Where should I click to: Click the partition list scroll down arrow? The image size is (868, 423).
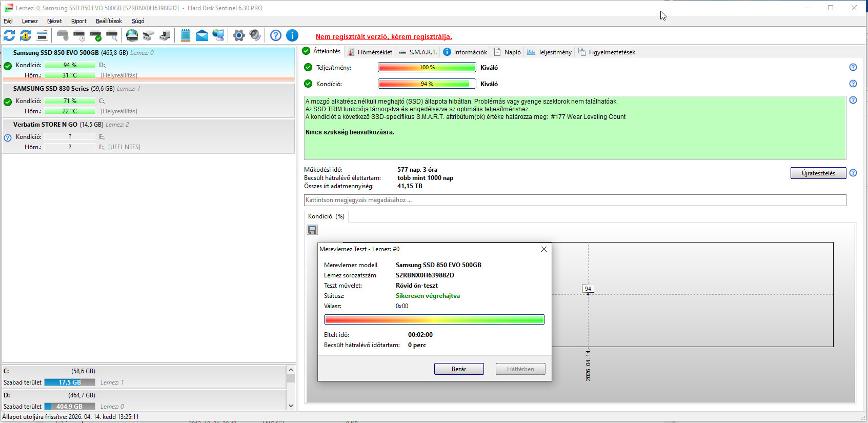coord(291,406)
